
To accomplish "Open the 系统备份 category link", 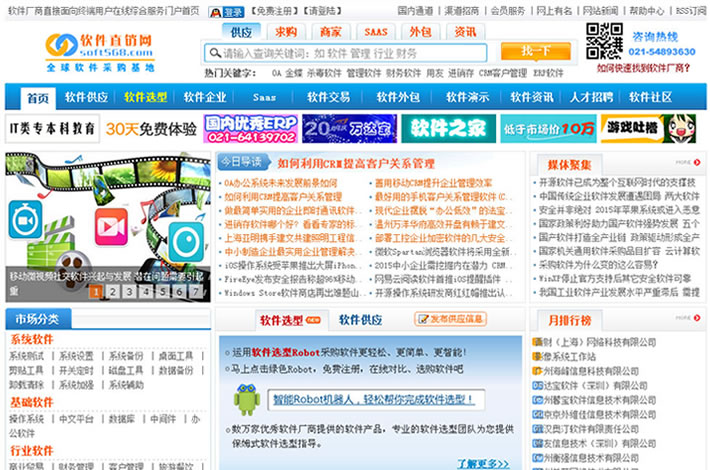I will tap(126, 356).
